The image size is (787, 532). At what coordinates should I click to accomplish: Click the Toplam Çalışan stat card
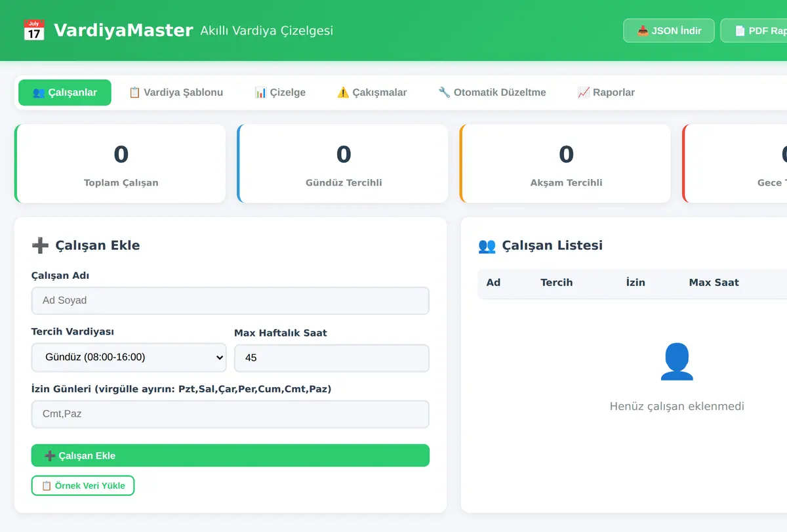click(120, 163)
